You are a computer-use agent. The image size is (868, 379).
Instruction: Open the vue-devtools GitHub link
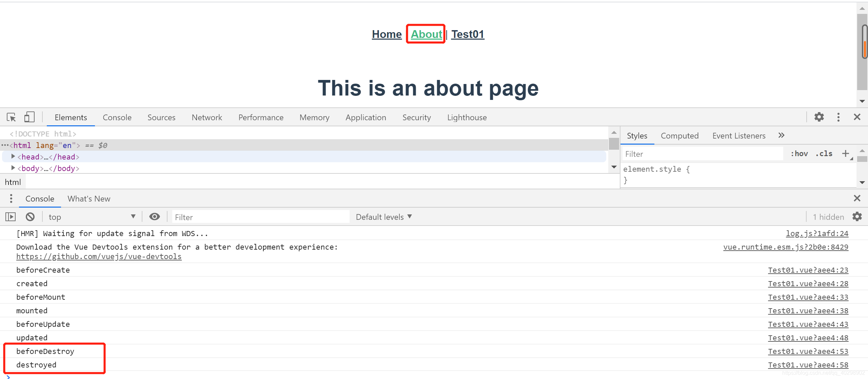(x=99, y=256)
